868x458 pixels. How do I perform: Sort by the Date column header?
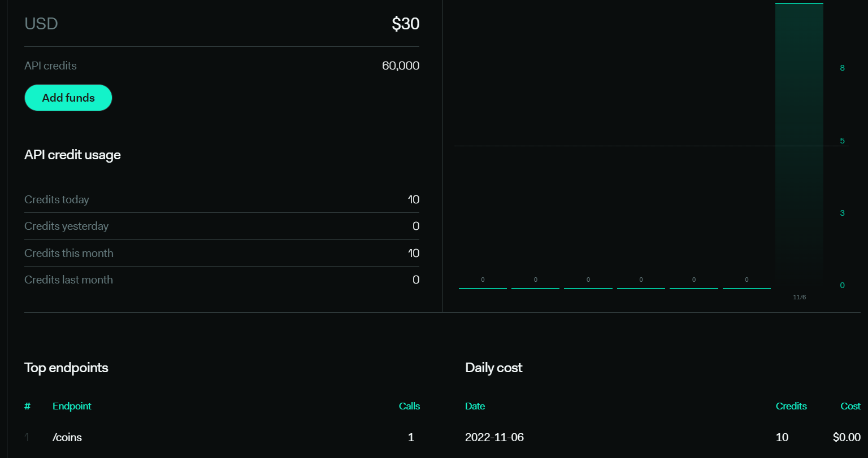pyautogui.click(x=475, y=406)
